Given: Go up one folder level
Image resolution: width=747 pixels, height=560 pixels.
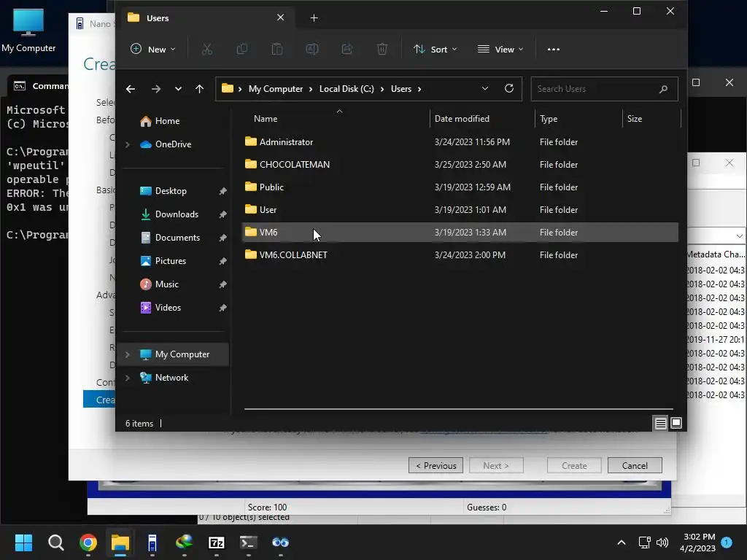Looking at the screenshot, I should point(200,89).
